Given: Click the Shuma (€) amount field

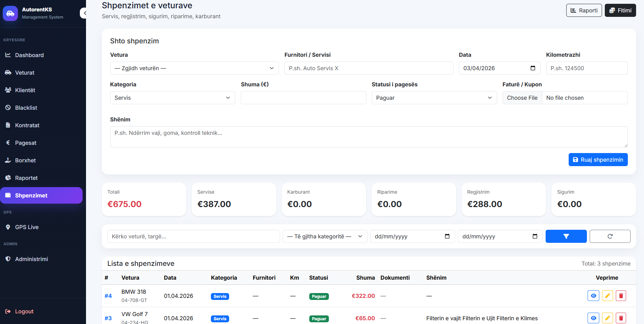Looking at the screenshot, I should pyautogui.click(x=303, y=98).
